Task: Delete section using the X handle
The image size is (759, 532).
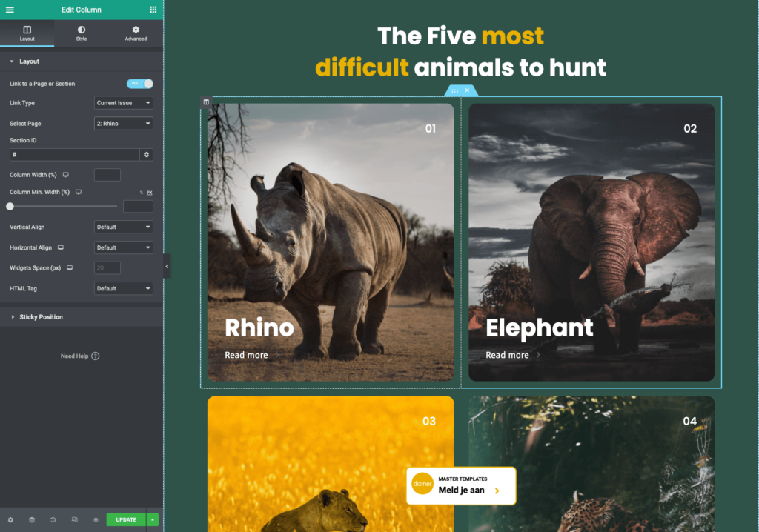Action: tap(467, 90)
